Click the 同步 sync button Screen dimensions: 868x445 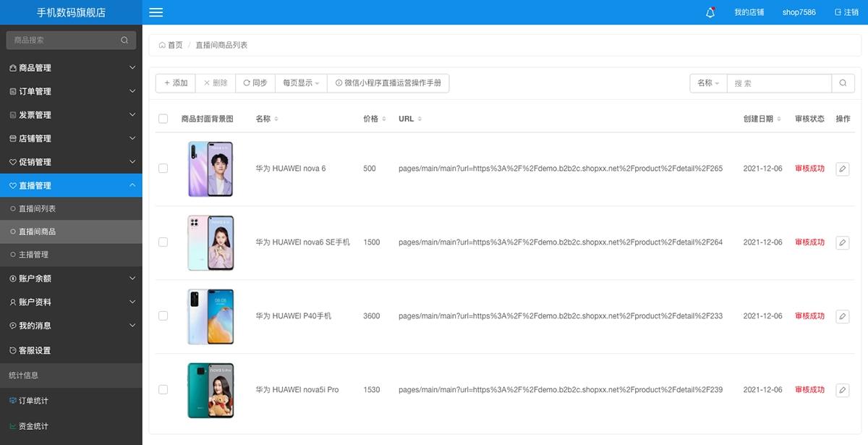[x=255, y=82]
